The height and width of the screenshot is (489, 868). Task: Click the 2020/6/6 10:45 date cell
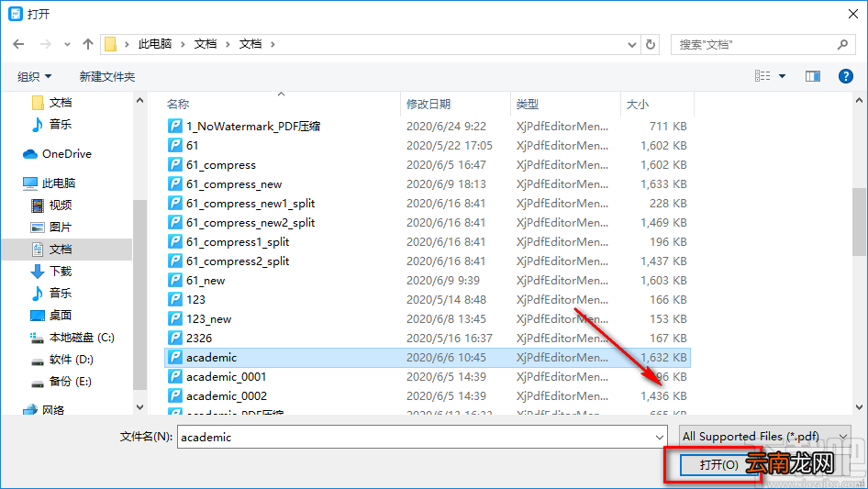(446, 357)
